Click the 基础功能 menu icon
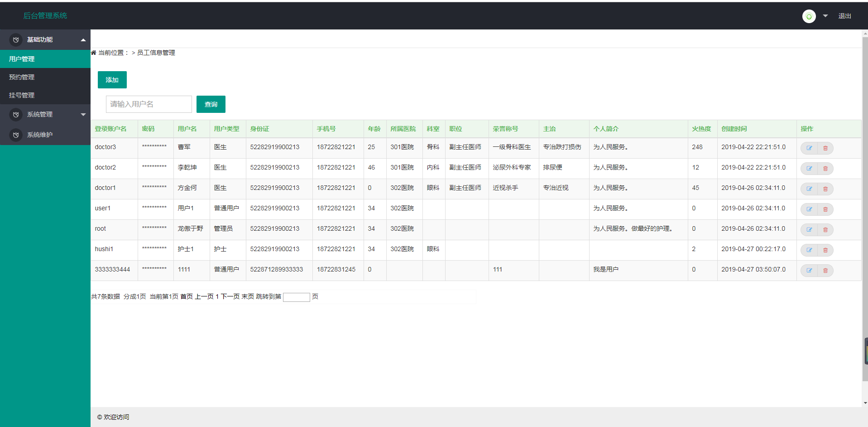The width and height of the screenshot is (868, 427). click(x=16, y=40)
